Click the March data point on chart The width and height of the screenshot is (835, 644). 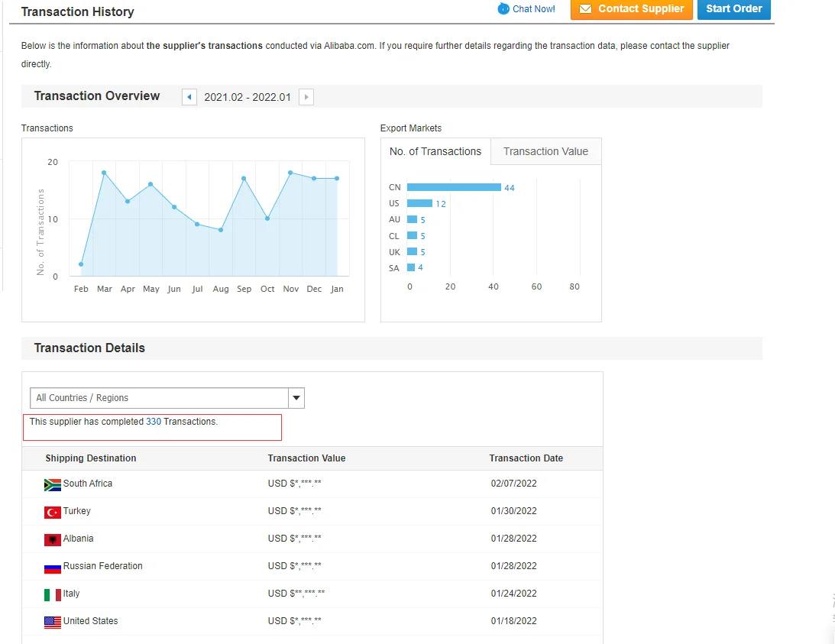pyautogui.click(x=104, y=173)
